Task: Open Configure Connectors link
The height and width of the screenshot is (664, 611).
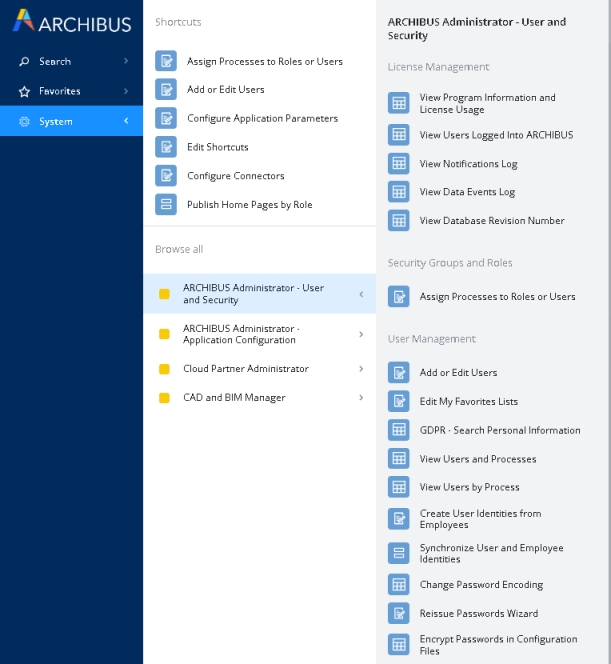Action: click(235, 176)
